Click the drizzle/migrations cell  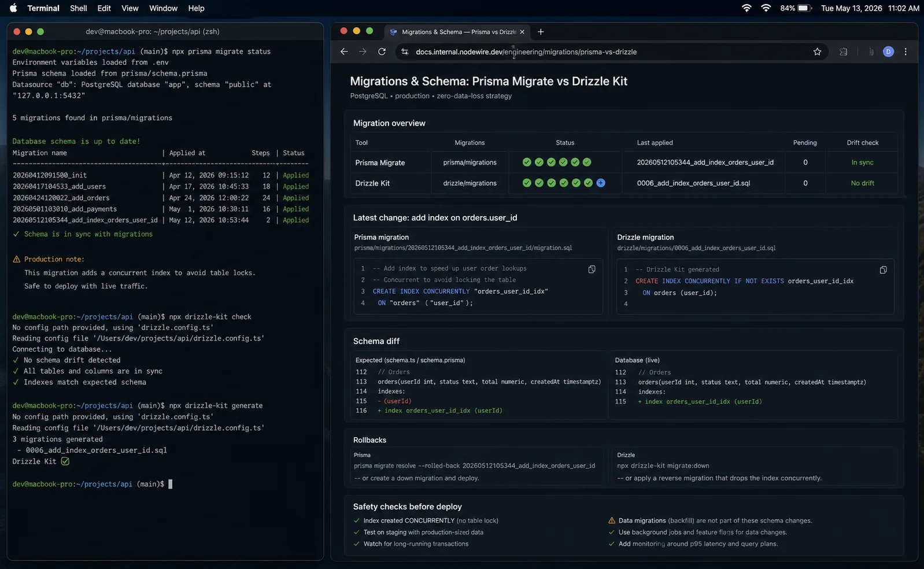470,183
